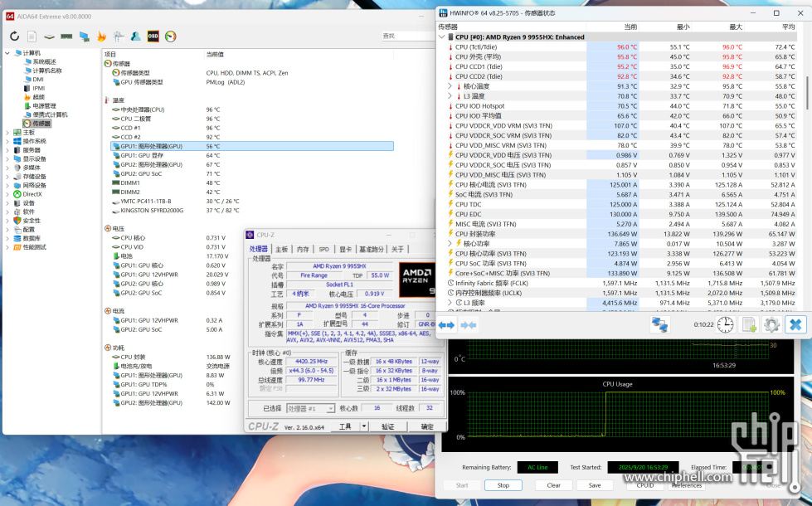Viewport: 812px width, 506px height.
Task: Click the 确定 button in CPU-Z
Action: 427,426
